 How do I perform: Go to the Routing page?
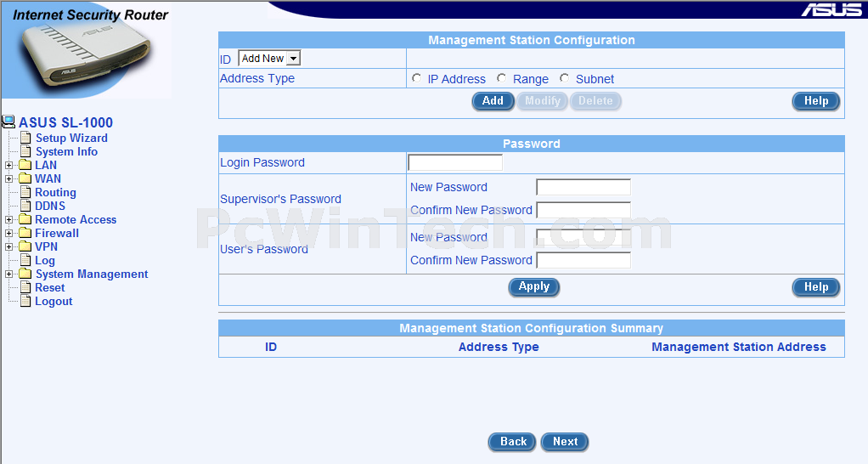(55, 192)
